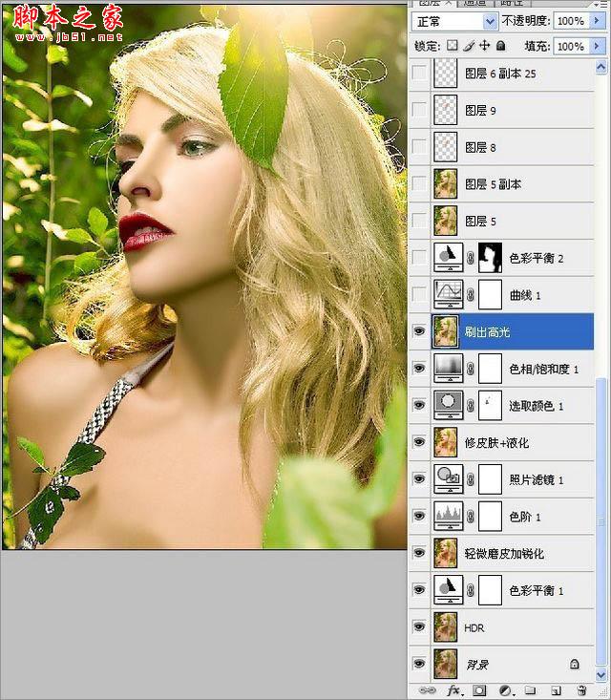The width and height of the screenshot is (611, 700).
Task: Click layers panel scroll up arrow
Action: click(x=601, y=68)
